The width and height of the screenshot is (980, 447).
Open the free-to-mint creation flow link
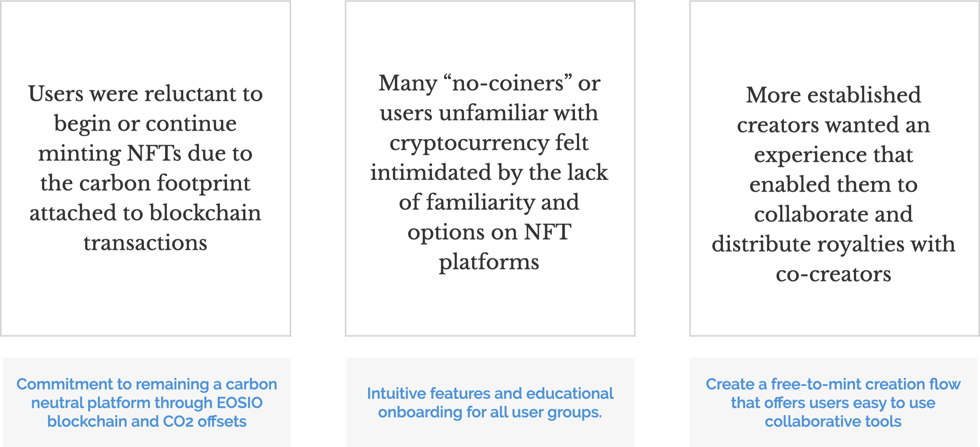tap(833, 384)
